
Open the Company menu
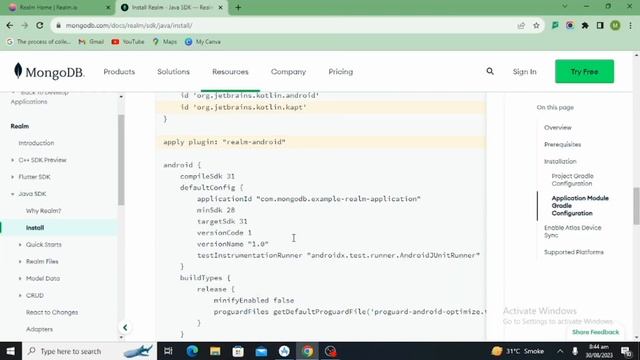click(x=288, y=72)
